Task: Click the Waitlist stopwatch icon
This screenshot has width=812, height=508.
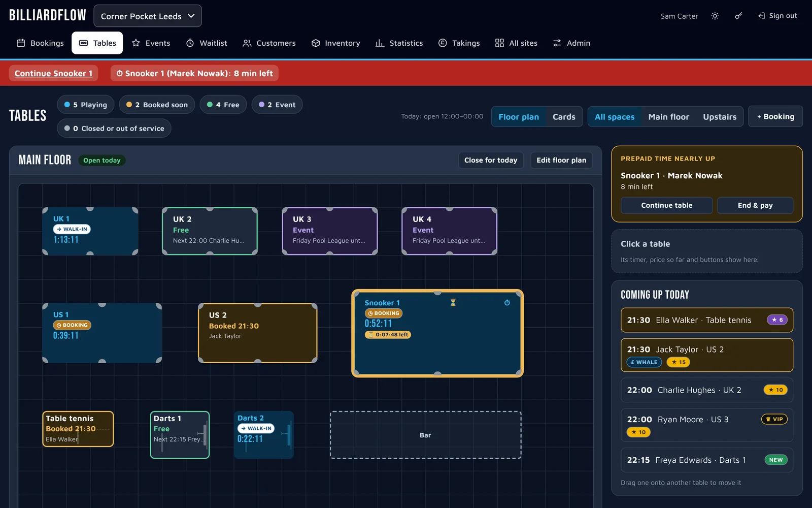Action: pyautogui.click(x=190, y=43)
